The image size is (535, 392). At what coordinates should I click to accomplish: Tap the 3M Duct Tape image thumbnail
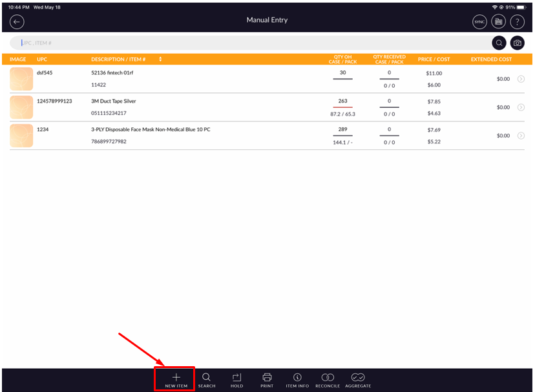(21, 107)
